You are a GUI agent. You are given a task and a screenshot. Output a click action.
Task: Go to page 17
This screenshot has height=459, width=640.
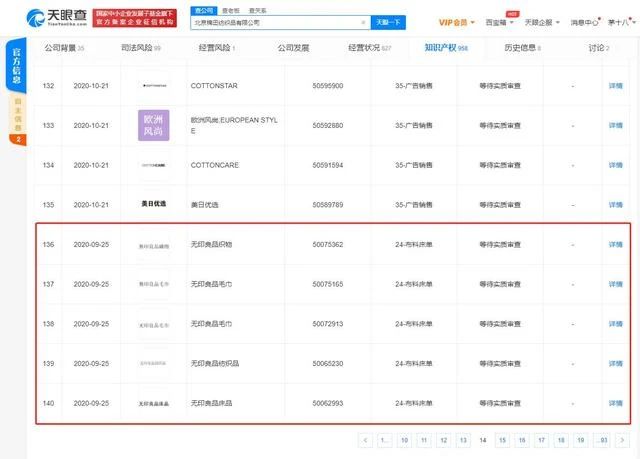coord(542,440)
